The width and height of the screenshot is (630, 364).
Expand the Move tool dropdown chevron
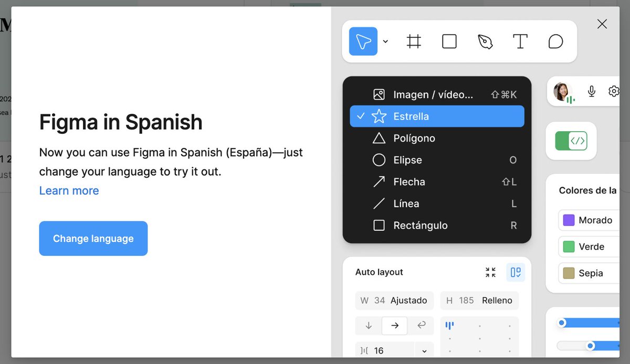(385, 41)
